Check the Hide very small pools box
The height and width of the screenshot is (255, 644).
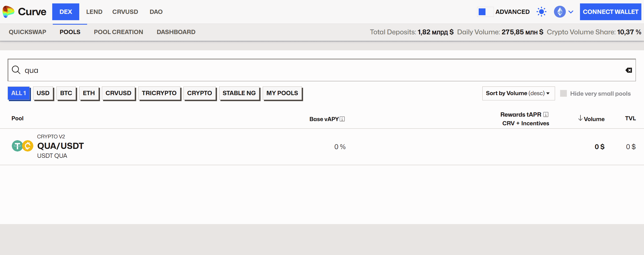point(563,94)
